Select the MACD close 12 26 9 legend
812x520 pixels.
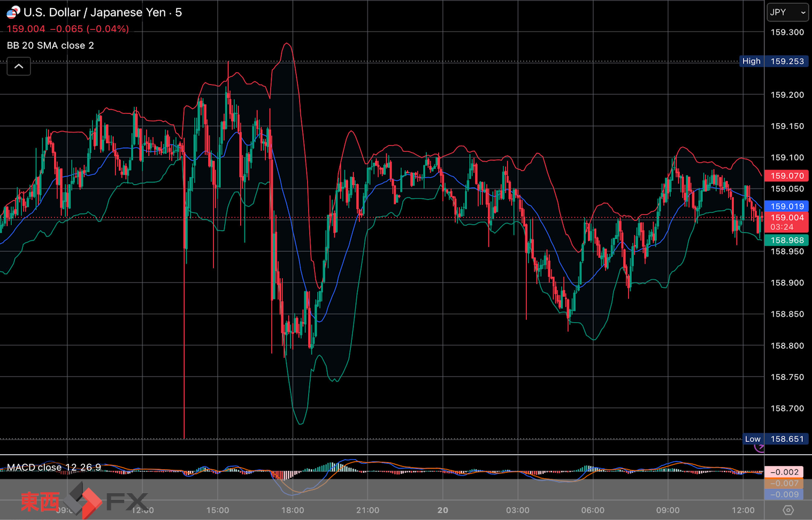(x=54, y=468)
